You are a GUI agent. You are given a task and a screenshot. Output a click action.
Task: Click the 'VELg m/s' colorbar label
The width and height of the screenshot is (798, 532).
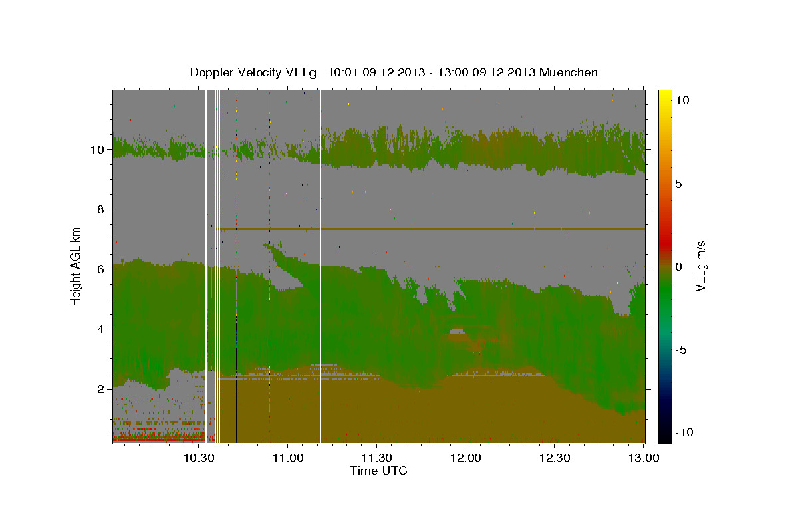tap(700, 266)
